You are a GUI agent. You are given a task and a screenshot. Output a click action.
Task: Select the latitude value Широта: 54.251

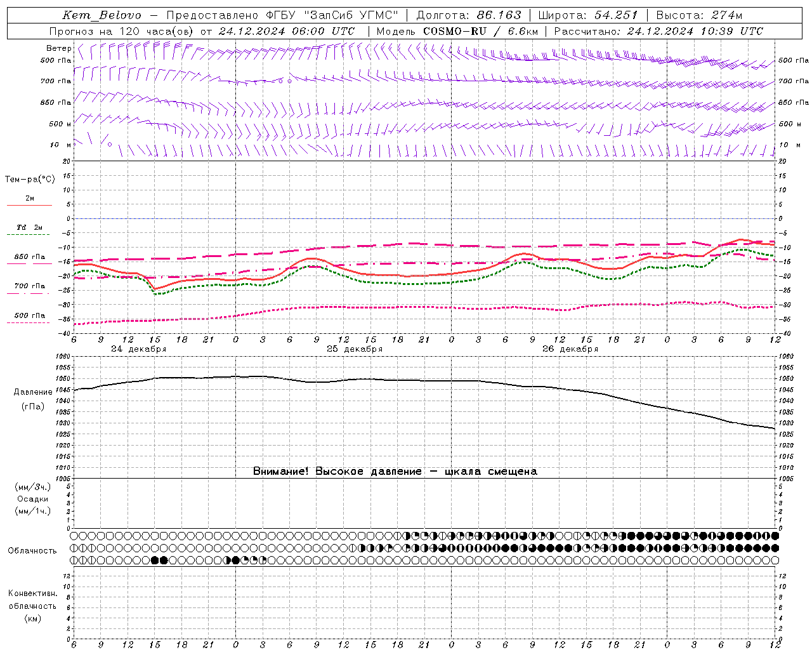(x=589, y=15)
